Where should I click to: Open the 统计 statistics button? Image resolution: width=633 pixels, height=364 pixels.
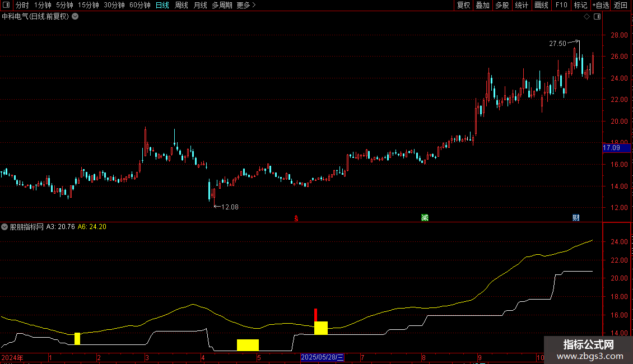click(x=521, y=5)
